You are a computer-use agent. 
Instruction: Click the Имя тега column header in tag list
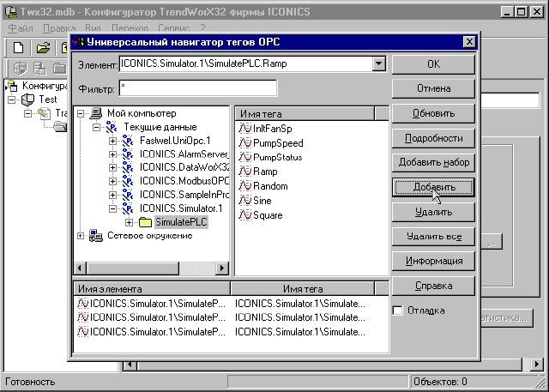tap(305, 114)
